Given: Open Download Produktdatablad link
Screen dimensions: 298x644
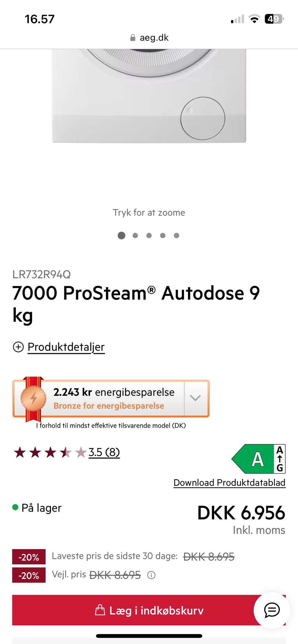Looking at the screenshot, I should [229, 483].
